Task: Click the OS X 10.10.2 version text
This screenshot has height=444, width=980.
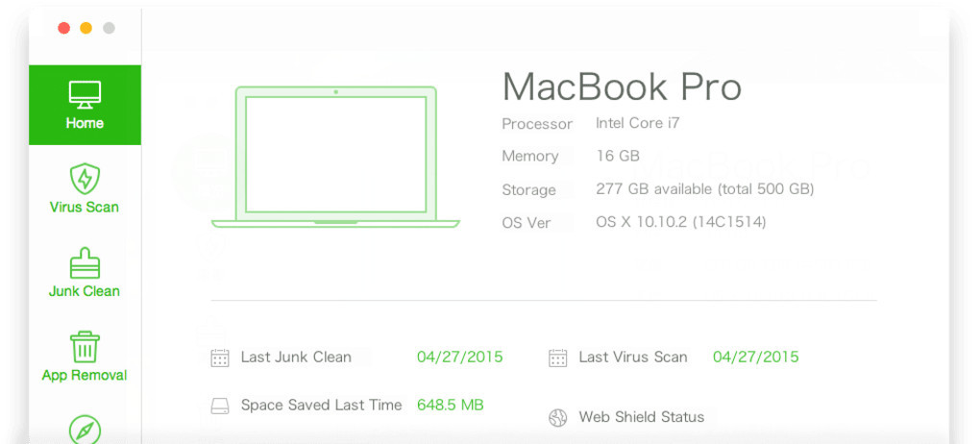Action: click(680, 222)
